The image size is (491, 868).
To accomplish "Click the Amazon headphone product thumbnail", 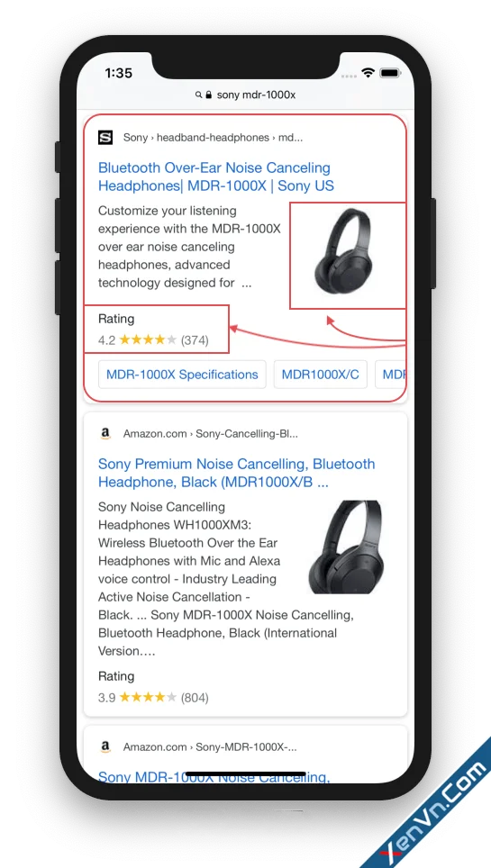I will pos(345,547).
